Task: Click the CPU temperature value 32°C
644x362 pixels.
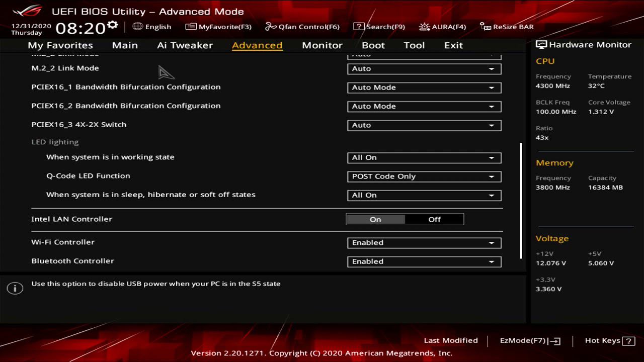Action: (x=596, y=86)
